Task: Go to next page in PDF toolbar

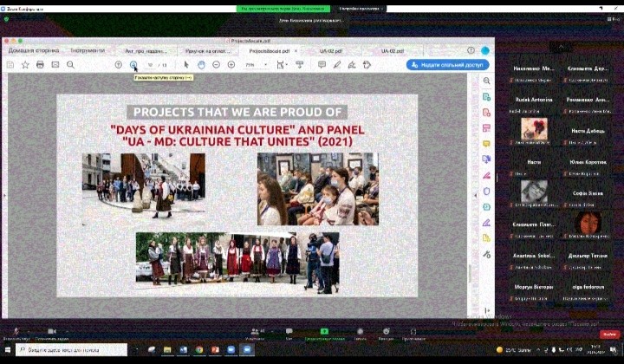Action: click(133, 65)
